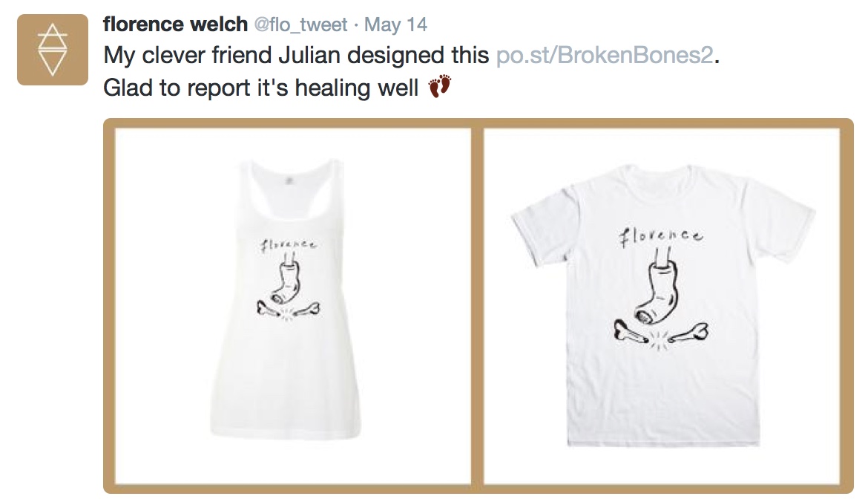The height and width of the screenshot is (502, 868).
Task: Click the gold divider between the photos
Action: coord(478,306)
